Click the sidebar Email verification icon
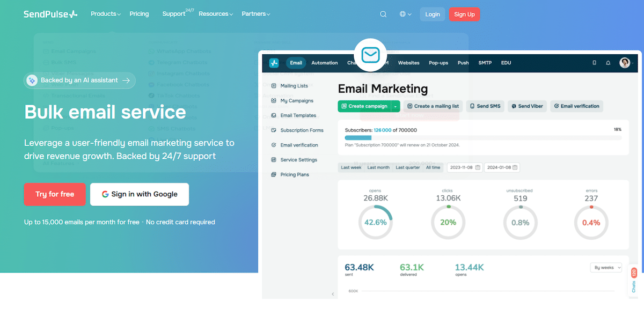The width and height of the screenshot is (644, 324). click(x=274, y=145)
